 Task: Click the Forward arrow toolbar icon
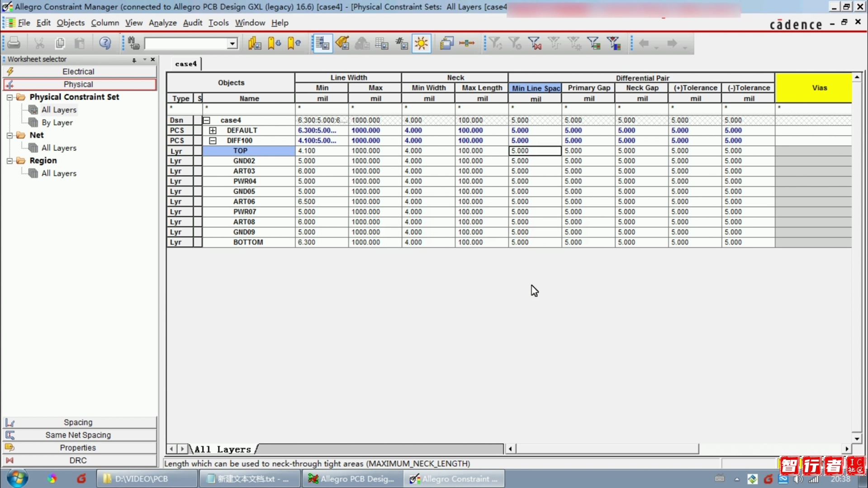672,43
